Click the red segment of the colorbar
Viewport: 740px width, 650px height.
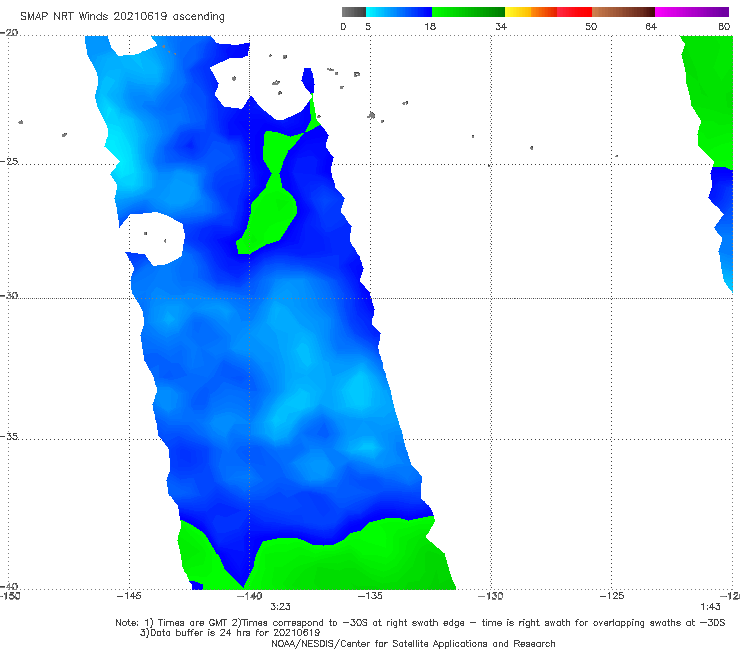[574, 12]
